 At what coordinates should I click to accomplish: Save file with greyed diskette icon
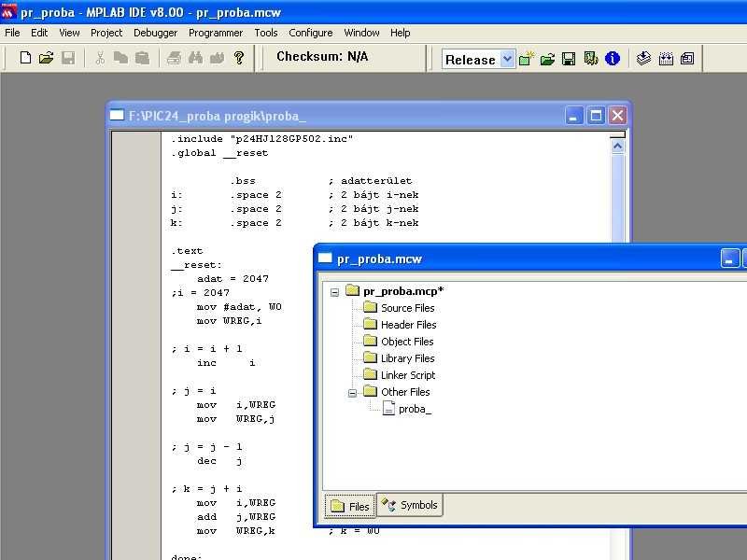68,58
